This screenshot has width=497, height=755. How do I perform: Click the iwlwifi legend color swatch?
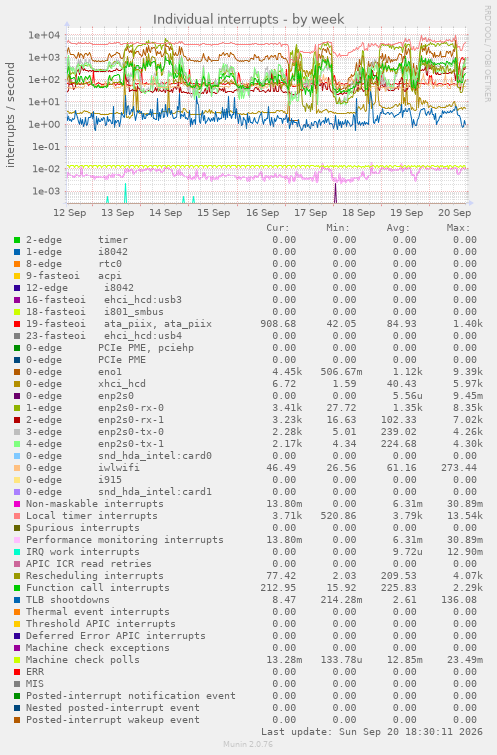(17, 468)
